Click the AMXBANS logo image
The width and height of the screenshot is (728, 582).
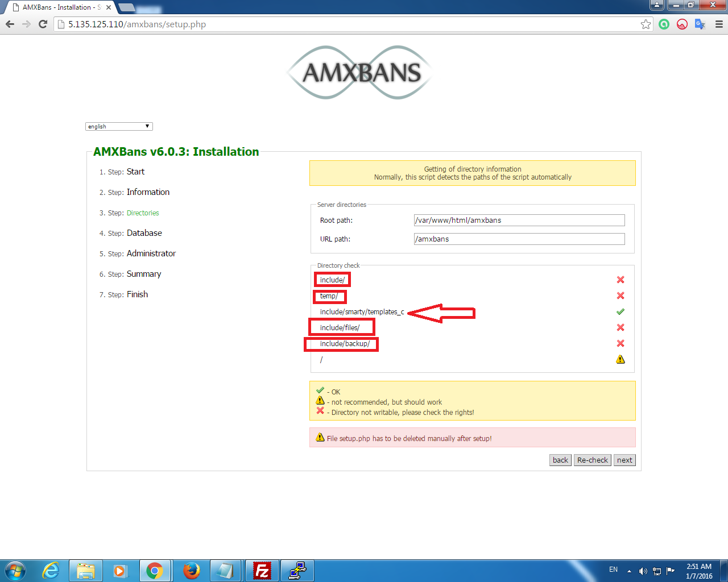[x=359, y=72]
